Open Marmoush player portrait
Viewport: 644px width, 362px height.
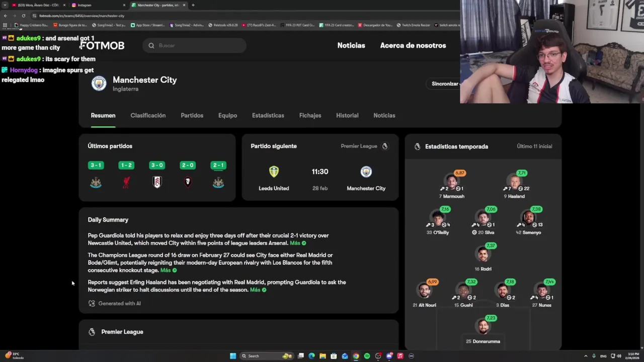452,180
